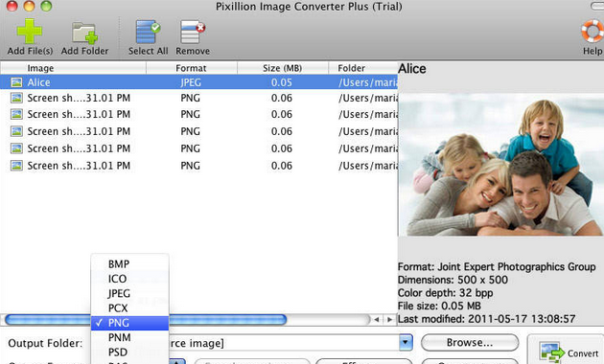This screenshot has width=604, height=364.
Task: Click the red close window button
Action: [12, 6]
